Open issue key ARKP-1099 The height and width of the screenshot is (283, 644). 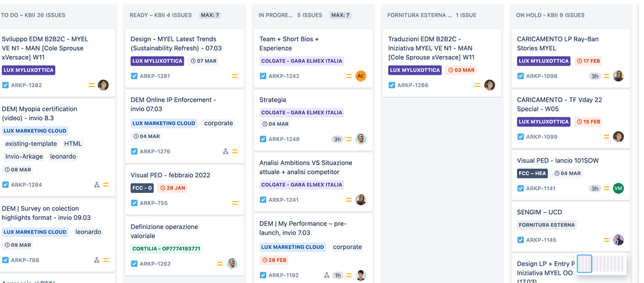tap(542, 137)
